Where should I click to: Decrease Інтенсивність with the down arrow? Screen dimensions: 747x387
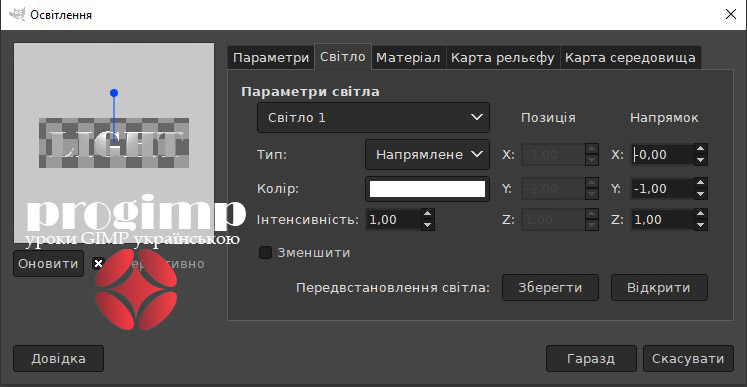(x=428, y=225)
